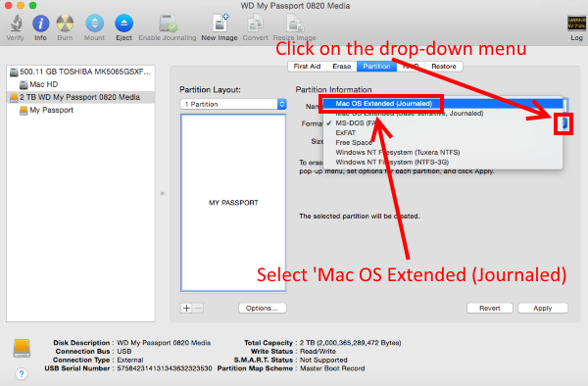Choose Free Space format option
The image size is (588, 386).
[x=443, y=142]
